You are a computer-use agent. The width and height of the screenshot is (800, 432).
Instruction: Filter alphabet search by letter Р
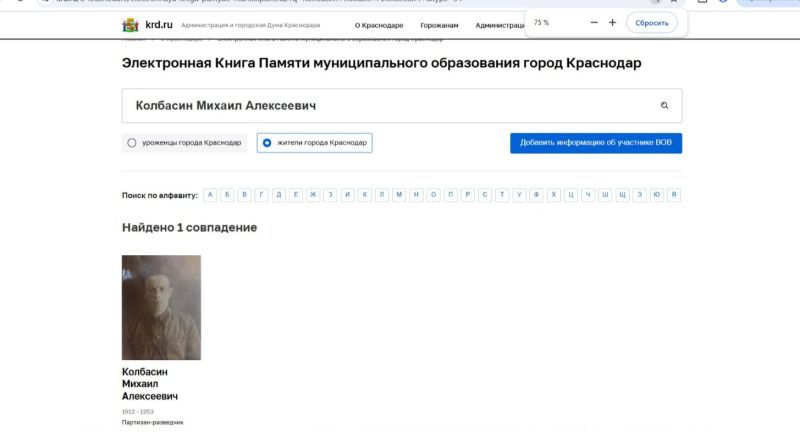pyautogui.click(x=467, y=195)
